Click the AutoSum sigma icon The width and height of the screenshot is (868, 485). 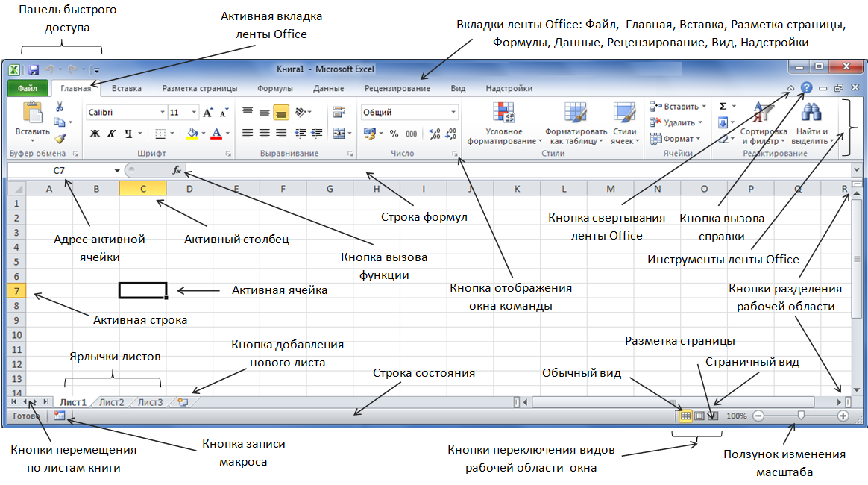coord(723,107)
